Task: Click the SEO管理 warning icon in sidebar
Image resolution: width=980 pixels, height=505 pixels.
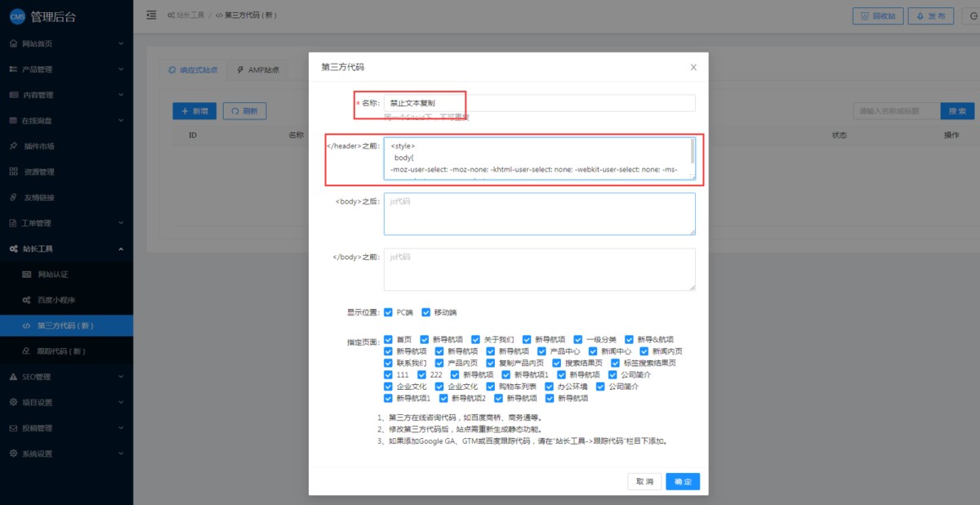Action: point(13,377)
